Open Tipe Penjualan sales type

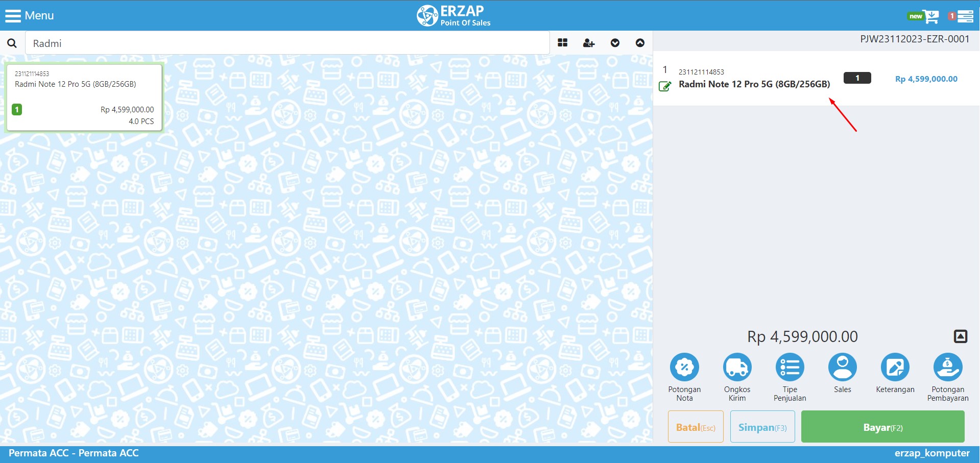tap(790, 377)
